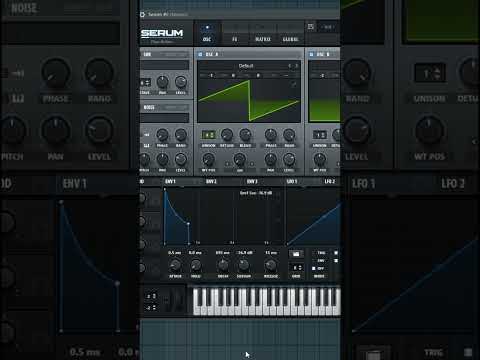Image resolution: width=480 pixels, height=360 pixels.
Task: Click OSC A SEM pitch value
Action: pos(233,76)
